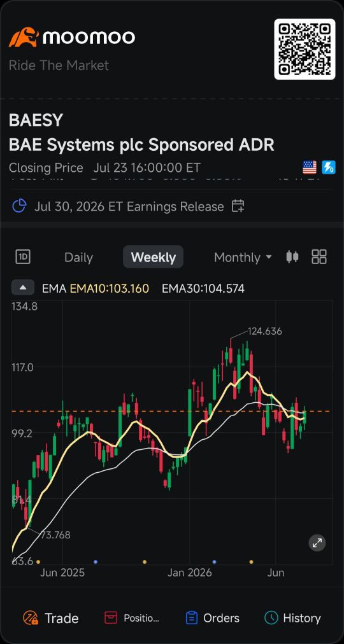Image resolution: width=344 pixels, height=644 pixels.
Task: Tap the Positions wallet icon
Action: pyautogui.click(x=111, y=618)
